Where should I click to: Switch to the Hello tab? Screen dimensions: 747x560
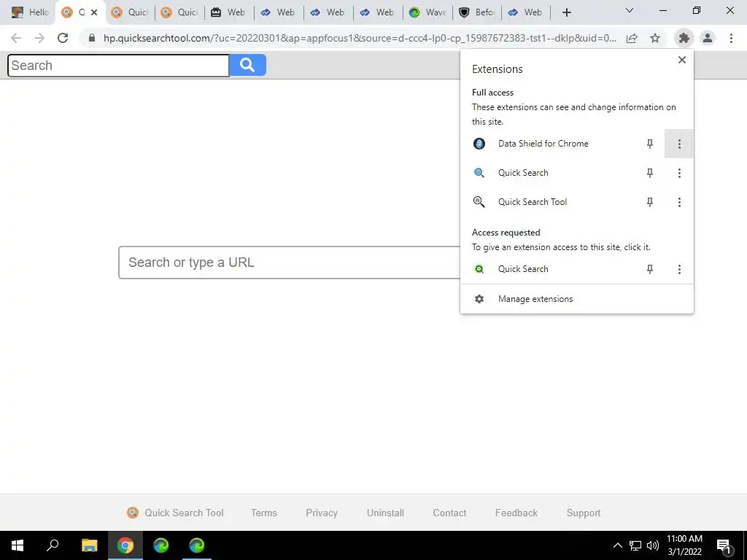(x=30, y=12)
